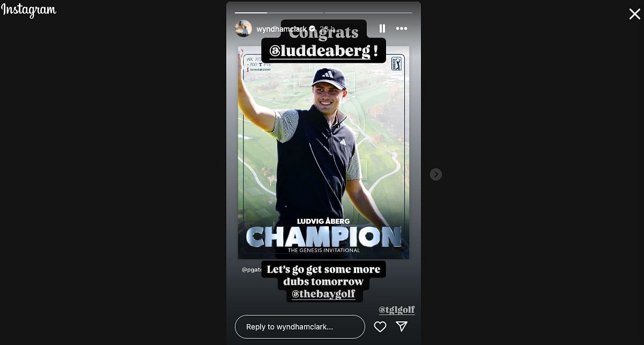
Task: Click the Ludvig Åberg Champion photo
Action: pyautogui.click(x=323, y=152)
